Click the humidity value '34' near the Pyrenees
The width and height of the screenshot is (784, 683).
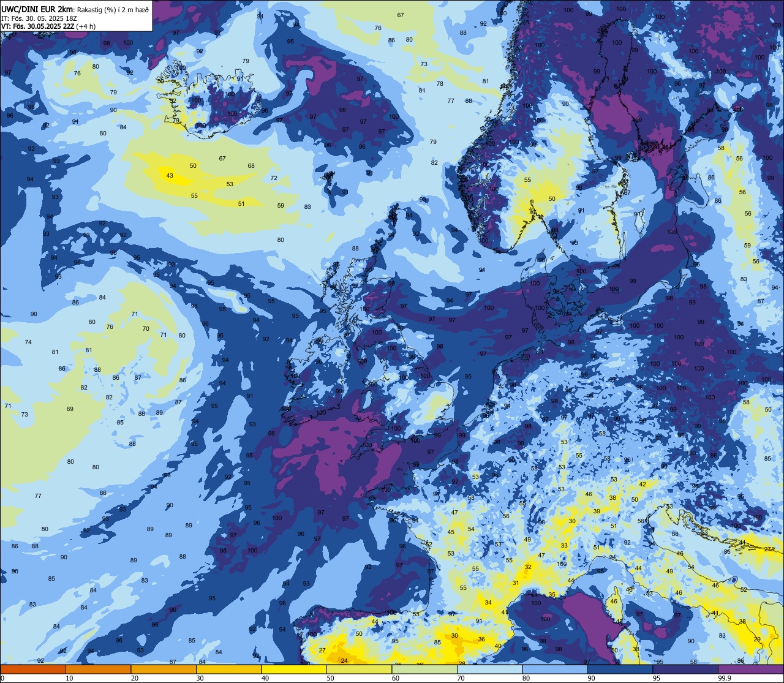coord(488,603)
